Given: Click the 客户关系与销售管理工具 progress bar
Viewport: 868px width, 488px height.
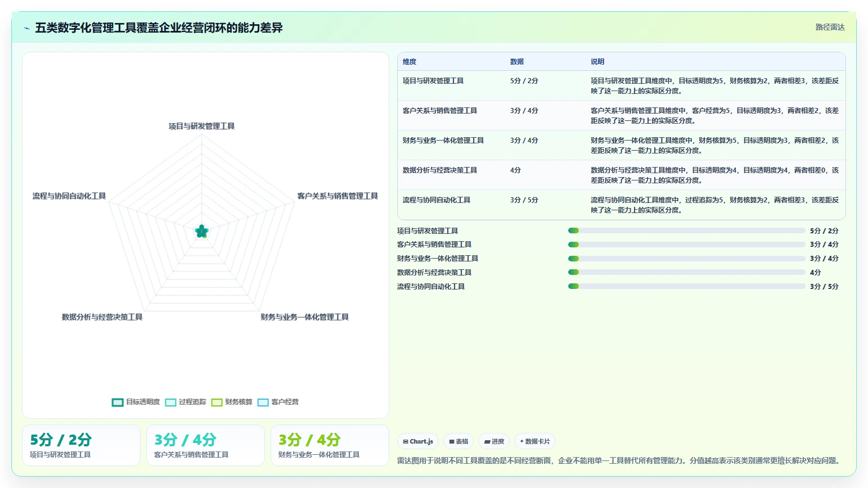Looking at the screenshot, I should click(x=686, y=245).
